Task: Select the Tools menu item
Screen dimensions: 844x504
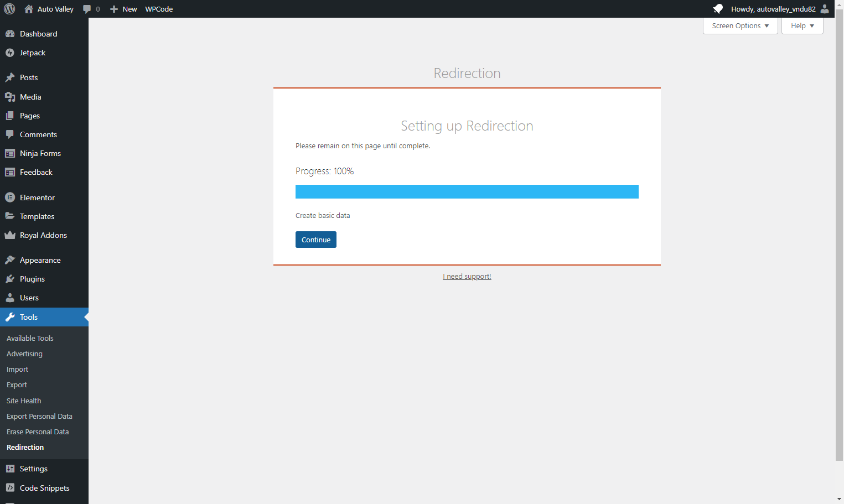Action: point(44,317)
